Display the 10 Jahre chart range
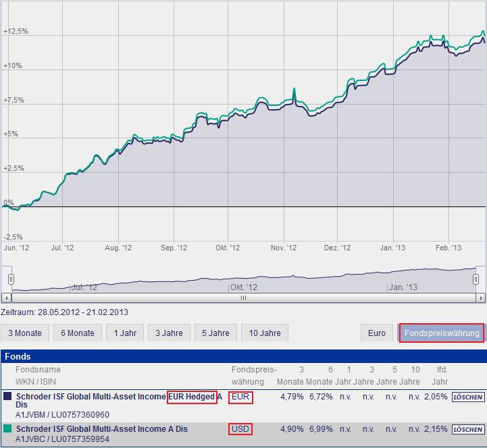The width and height of the screenshot is (487, 448). [x=264, y=333]
